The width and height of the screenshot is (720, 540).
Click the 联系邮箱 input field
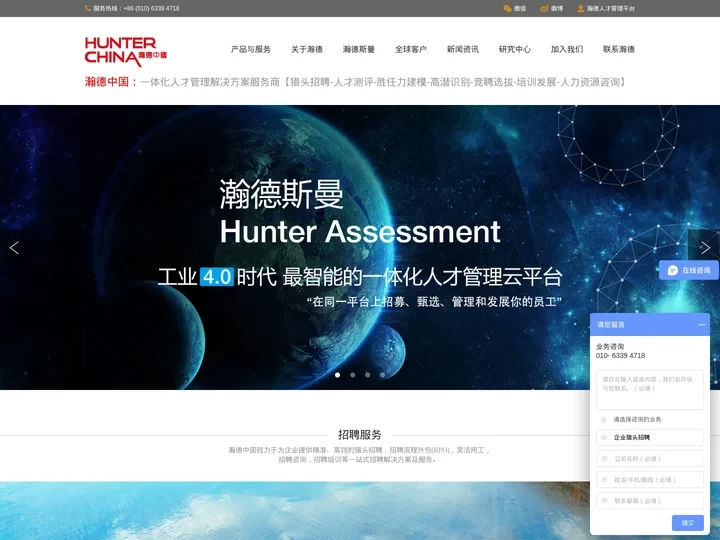tap(650, 501)
